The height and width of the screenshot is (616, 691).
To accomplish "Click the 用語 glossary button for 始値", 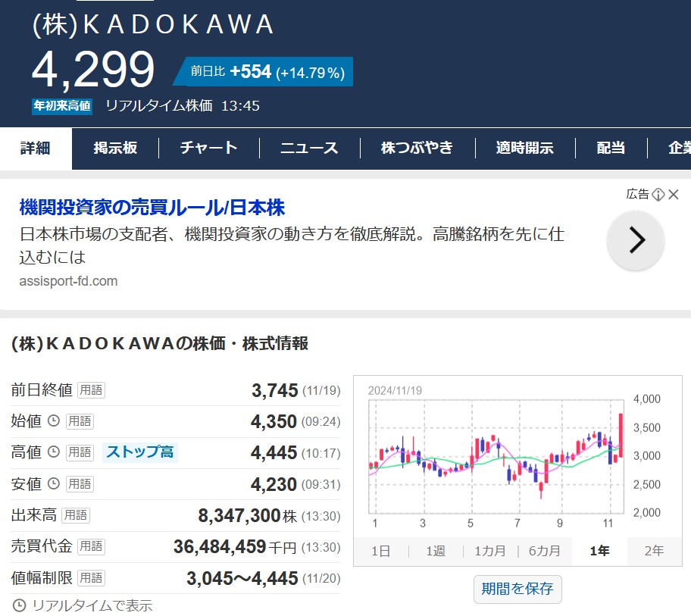I will click(80, 421).
